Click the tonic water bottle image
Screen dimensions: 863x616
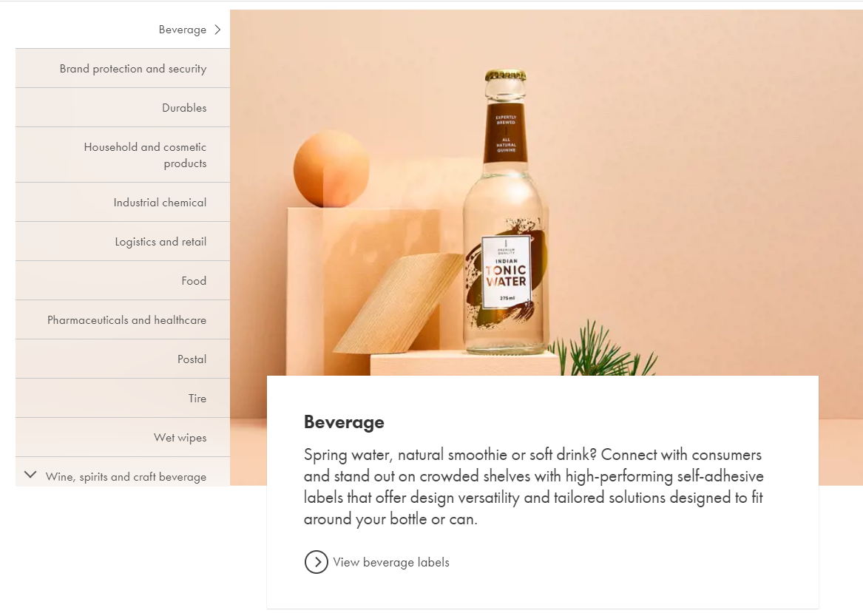(505, 212)
